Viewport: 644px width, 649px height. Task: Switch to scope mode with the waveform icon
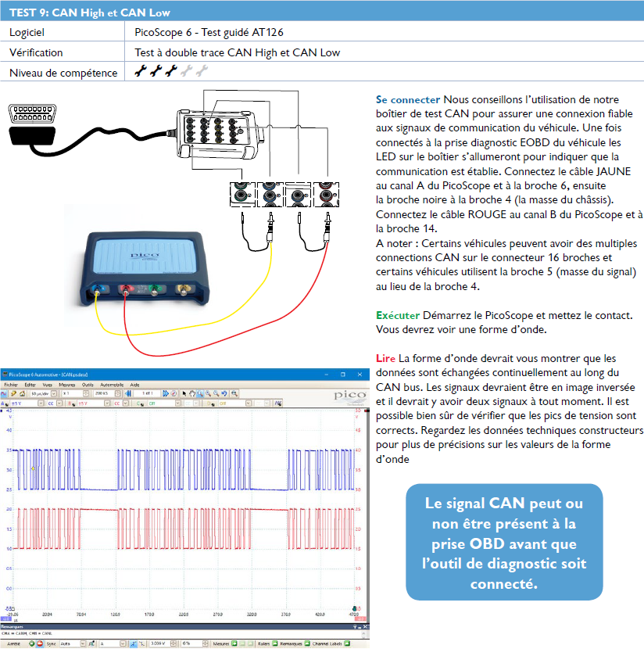point(4,393)
